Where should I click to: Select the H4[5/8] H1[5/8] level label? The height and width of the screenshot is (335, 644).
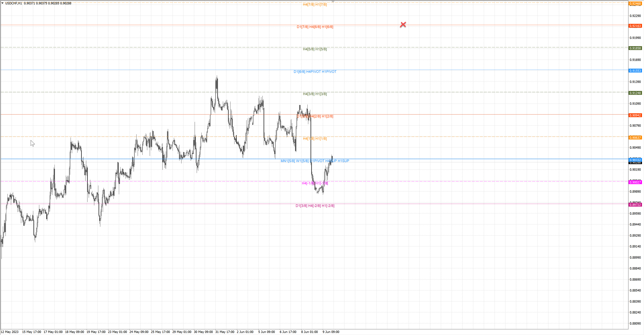tap(315, 49)
